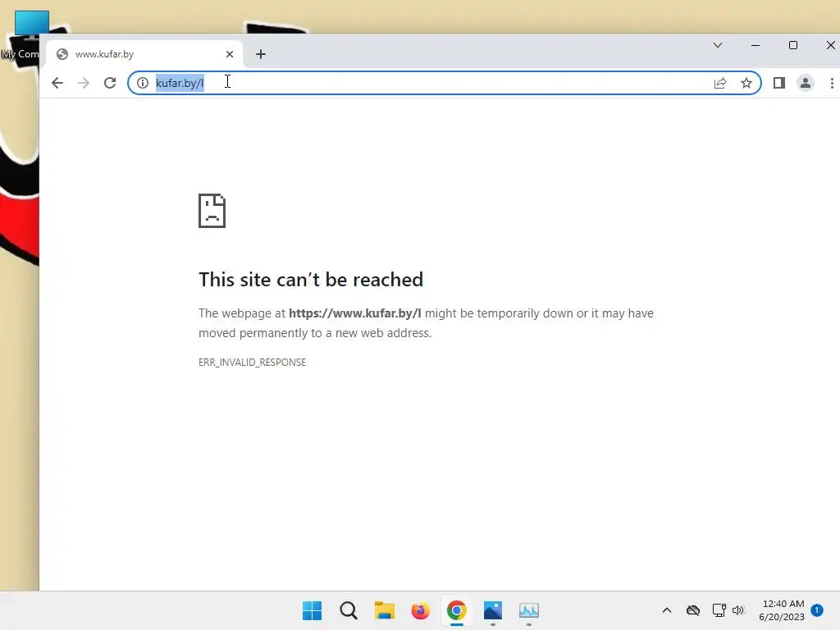Open Chrome's three-dot menu
Viewport: 840px width, 630px height.
pos(832,83)
